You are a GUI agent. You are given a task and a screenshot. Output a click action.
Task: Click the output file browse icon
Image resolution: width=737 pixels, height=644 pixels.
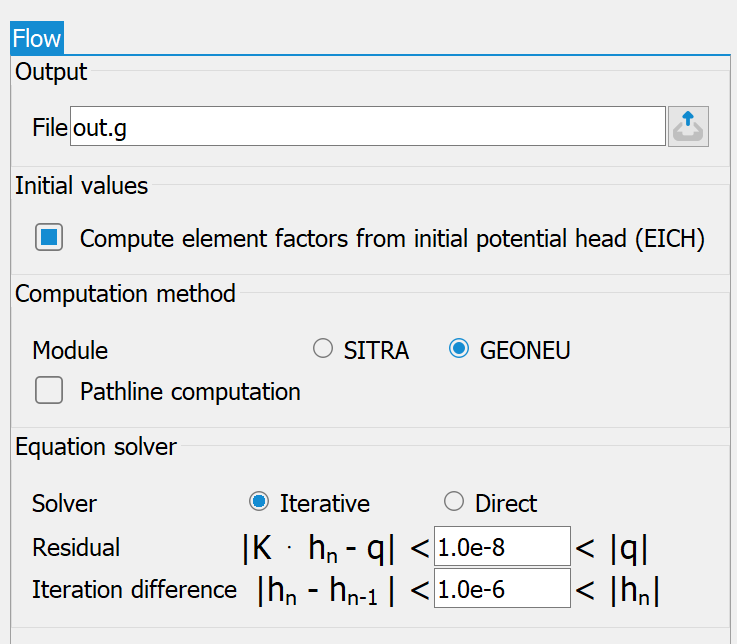[688, 126]
